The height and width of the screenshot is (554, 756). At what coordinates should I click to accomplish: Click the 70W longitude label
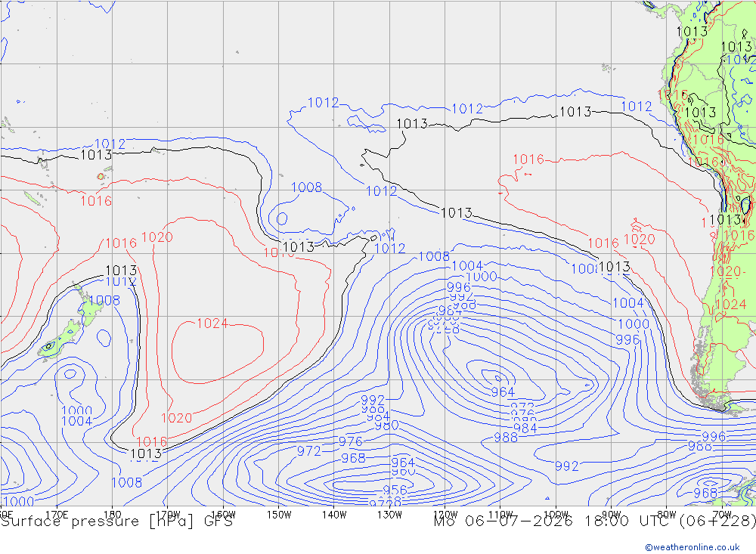(x=722, y=515)
